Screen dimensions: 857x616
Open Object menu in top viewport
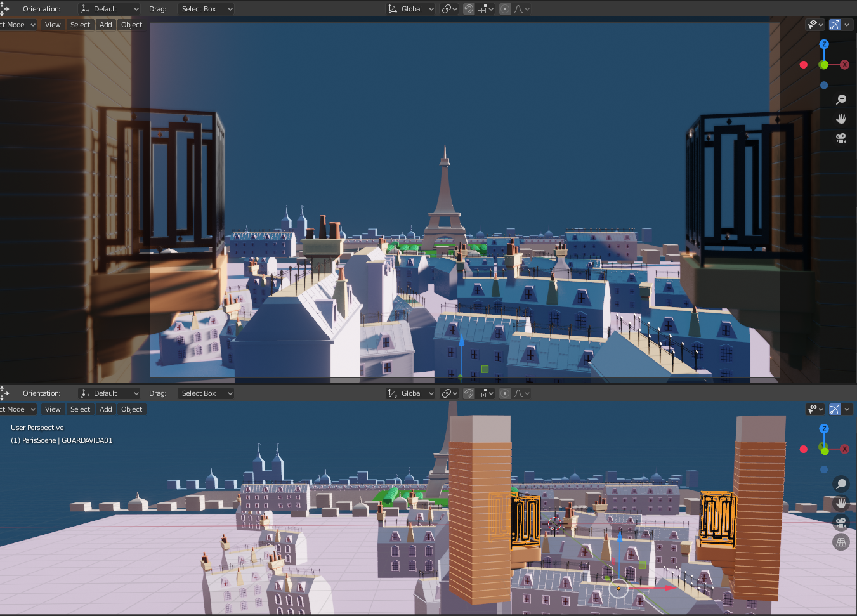tap(131, 25)
